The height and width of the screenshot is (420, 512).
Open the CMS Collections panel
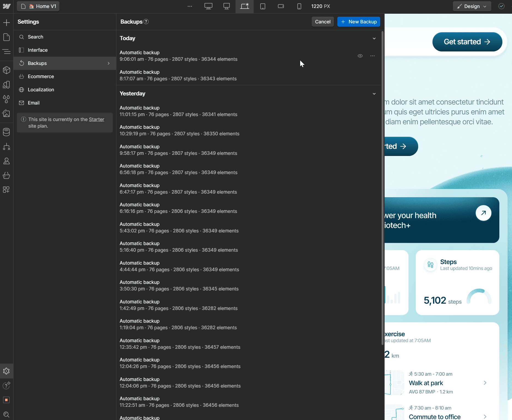point(7,132)
